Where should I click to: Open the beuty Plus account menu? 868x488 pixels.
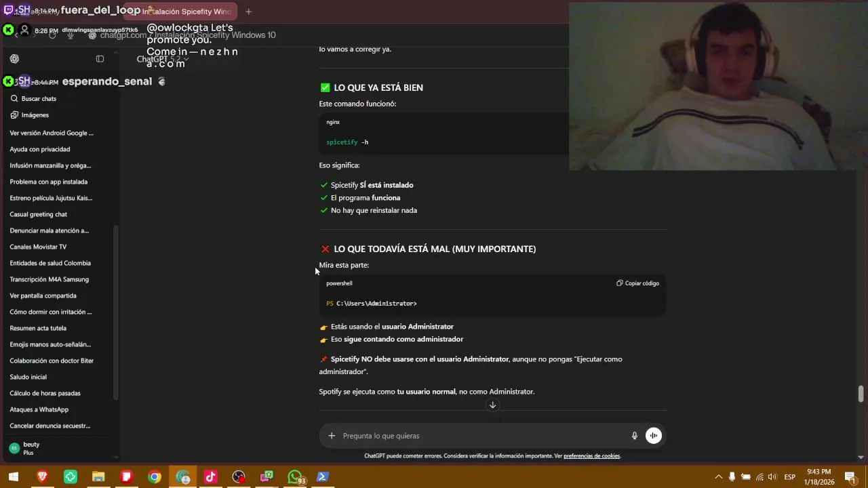(x=57, y=448)
